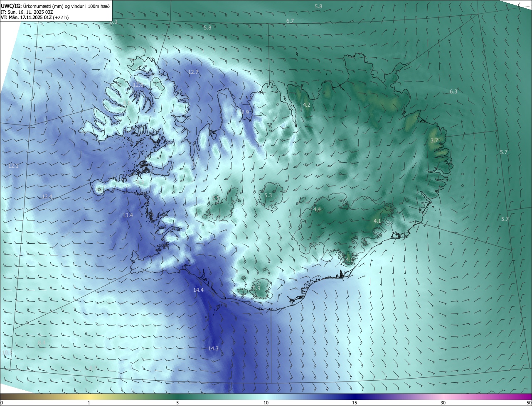The image size is (532, 406).
Task: Click the 1 tick on the color scale
Action: 89,403
